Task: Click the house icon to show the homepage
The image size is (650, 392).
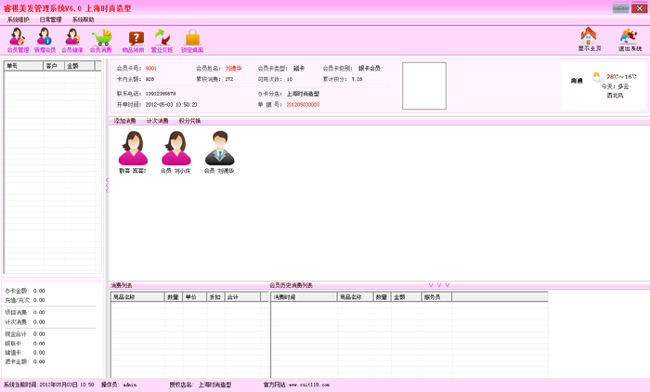Action: click(589, 39)
